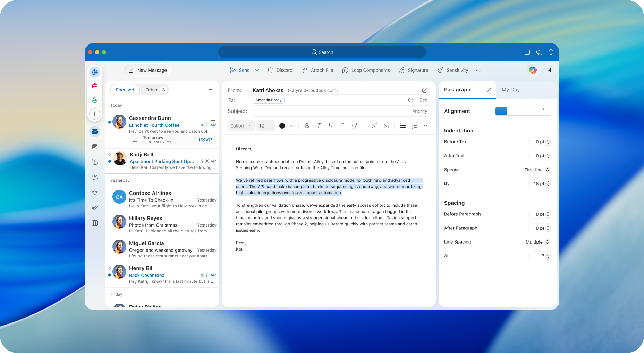Insert a bulleted list
Image resolution: width=644 pixels, height=353 pixels.
(403, 126)
